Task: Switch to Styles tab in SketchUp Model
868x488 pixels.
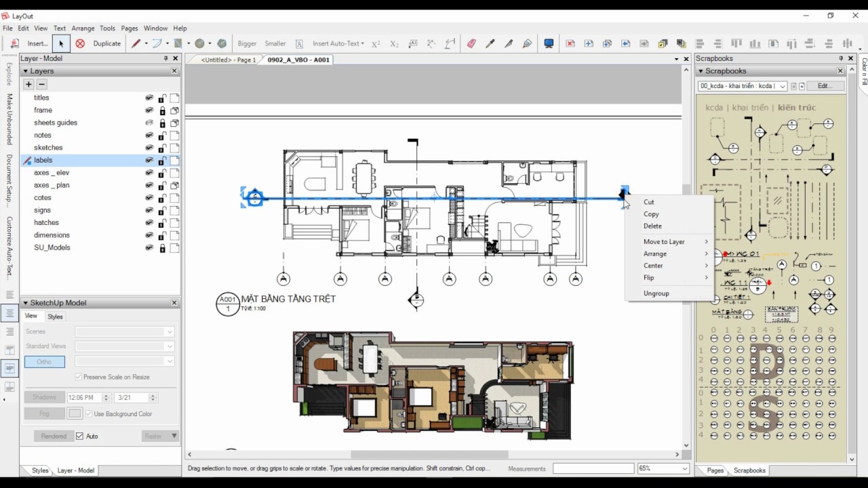Action: coord(55,317)
